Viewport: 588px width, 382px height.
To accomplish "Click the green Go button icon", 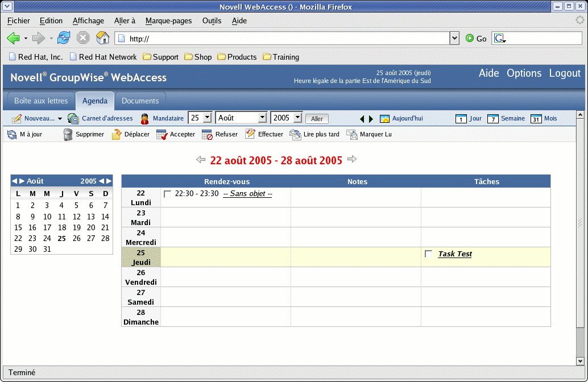I will [470, 38].
